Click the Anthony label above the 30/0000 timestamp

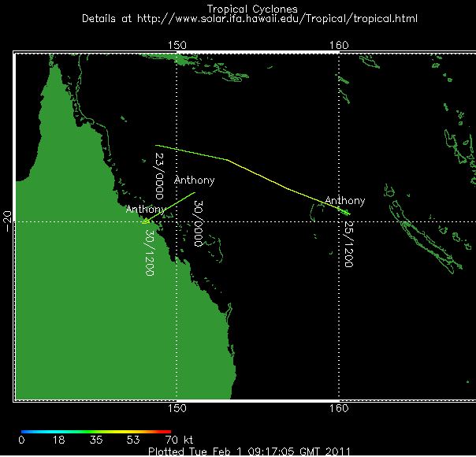coord(194,180)
